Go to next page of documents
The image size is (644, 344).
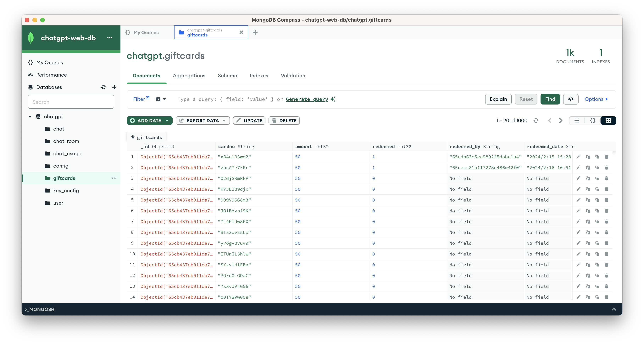click(561, 121)
